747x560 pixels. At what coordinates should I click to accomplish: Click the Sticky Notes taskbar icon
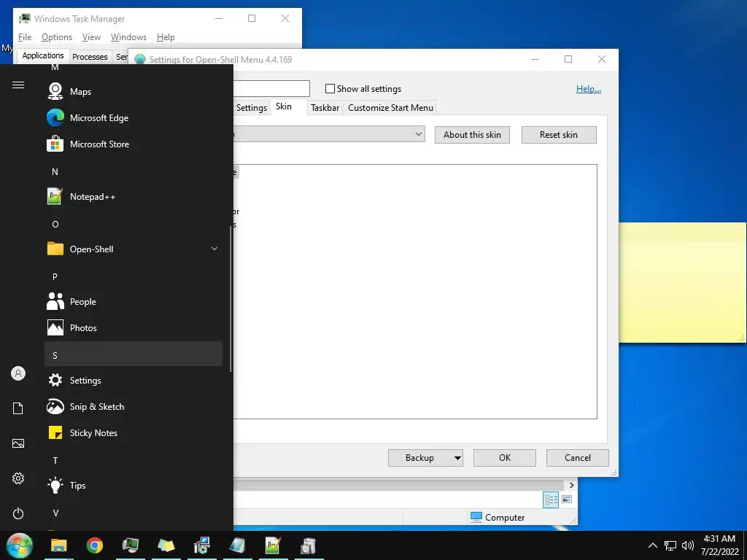point(166,545)
